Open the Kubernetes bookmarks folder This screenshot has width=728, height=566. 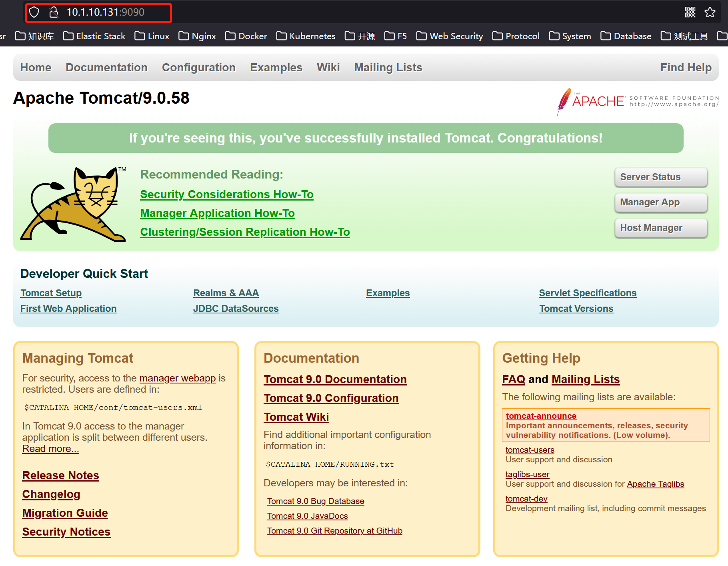pyautogui.click(x=306, y=36)
